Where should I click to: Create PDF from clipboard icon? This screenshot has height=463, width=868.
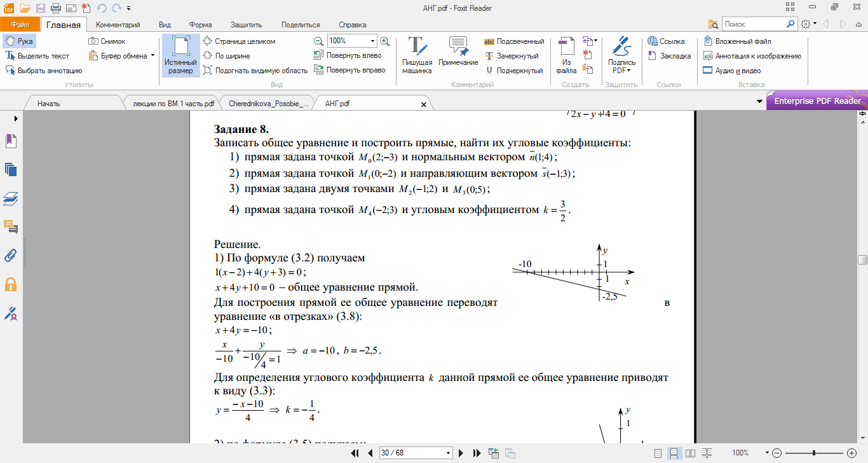[x=587, y=69]
